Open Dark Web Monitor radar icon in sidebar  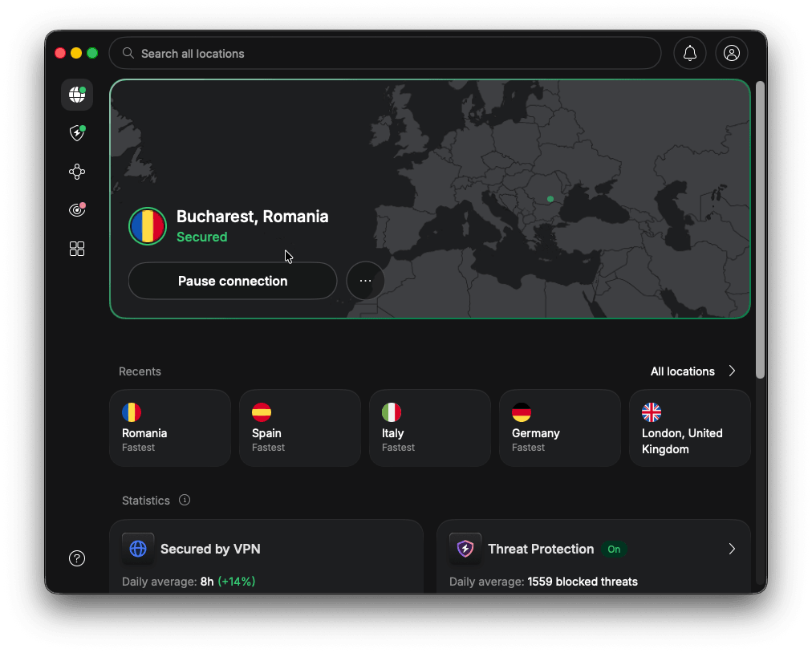coord(77,209)
